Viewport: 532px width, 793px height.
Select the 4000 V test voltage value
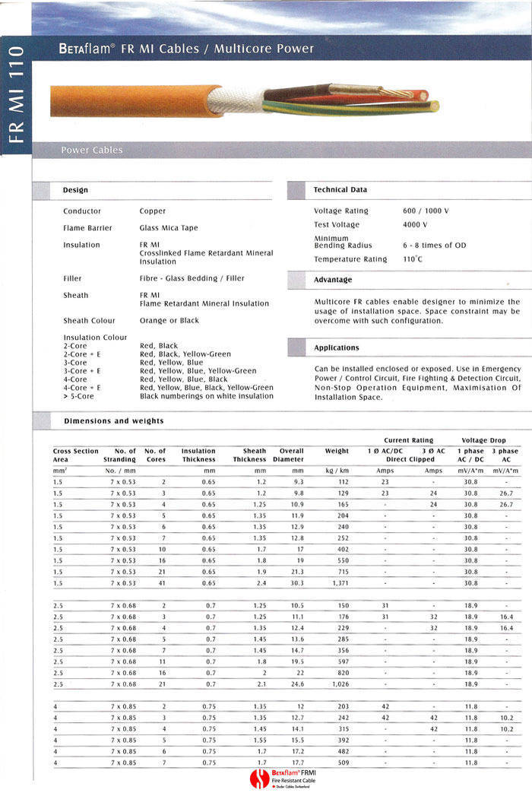tap(415, 225)
